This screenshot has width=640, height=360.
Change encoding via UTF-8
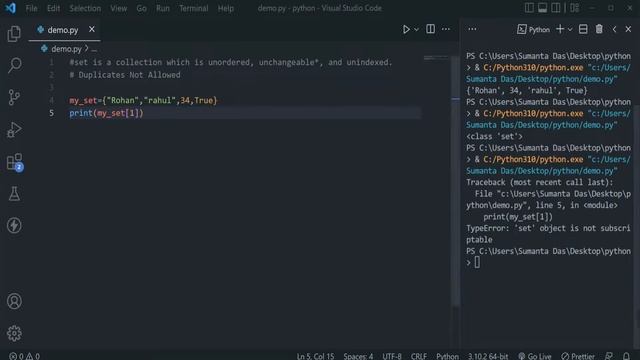[x=392, y=356]
